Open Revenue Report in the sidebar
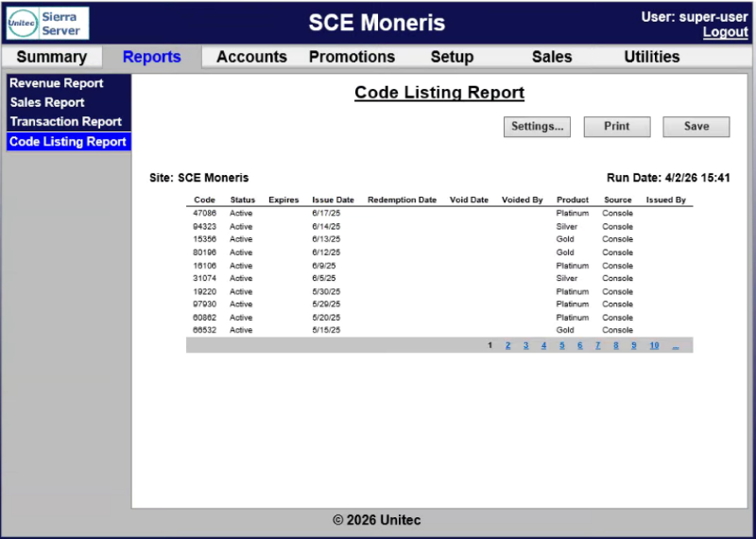This screenshot has height=539, width=756. [57, 83]
